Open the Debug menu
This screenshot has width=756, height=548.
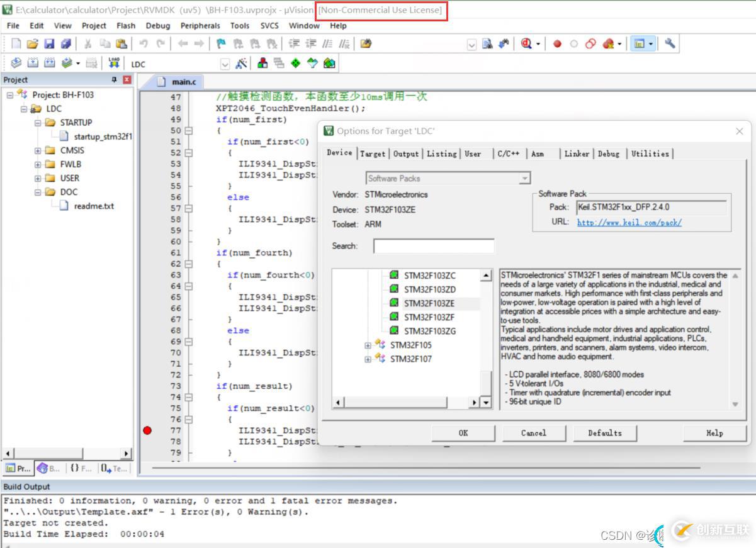pos(158,26)
